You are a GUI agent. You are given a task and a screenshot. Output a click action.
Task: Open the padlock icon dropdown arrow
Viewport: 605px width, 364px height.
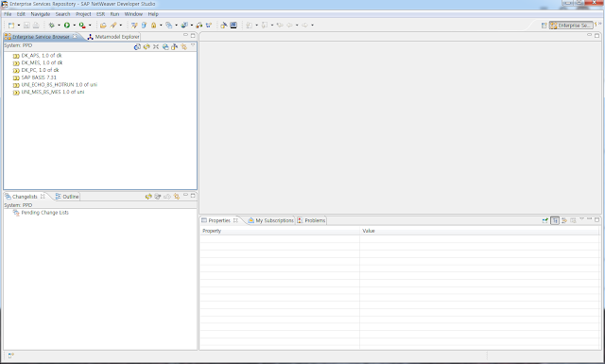[161, 26]
